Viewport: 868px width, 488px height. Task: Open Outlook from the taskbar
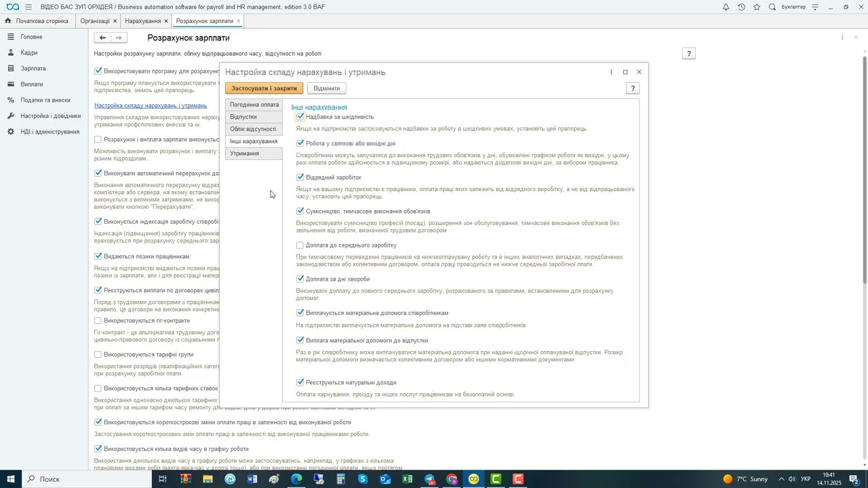coord(385,479)
